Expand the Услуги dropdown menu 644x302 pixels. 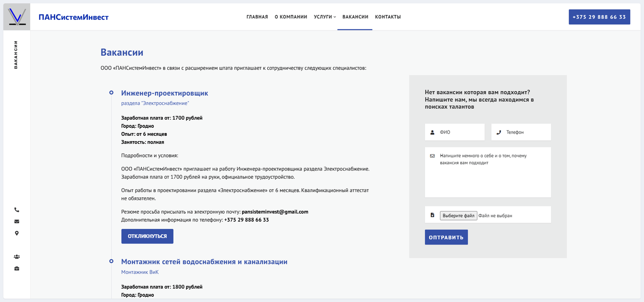click(x=325, y=17)
